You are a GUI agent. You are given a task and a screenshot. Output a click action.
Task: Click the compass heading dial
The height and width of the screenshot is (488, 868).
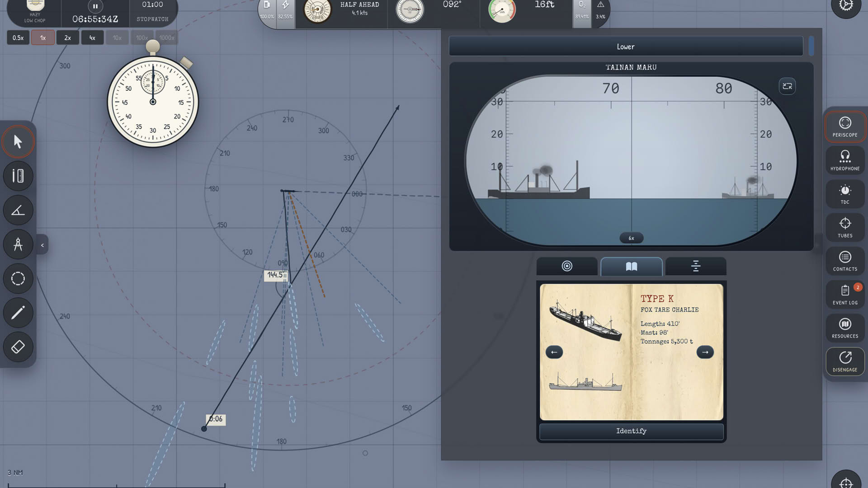(x=410, y=10)
